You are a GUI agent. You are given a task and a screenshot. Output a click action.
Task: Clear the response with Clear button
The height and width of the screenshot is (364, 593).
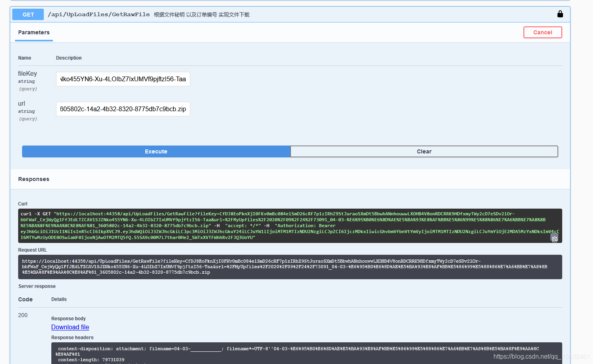(x=424, y=151)
